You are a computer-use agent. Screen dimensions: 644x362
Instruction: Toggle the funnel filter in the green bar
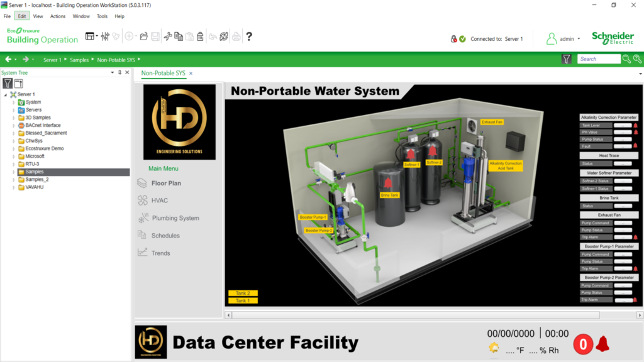click(567, 59)
